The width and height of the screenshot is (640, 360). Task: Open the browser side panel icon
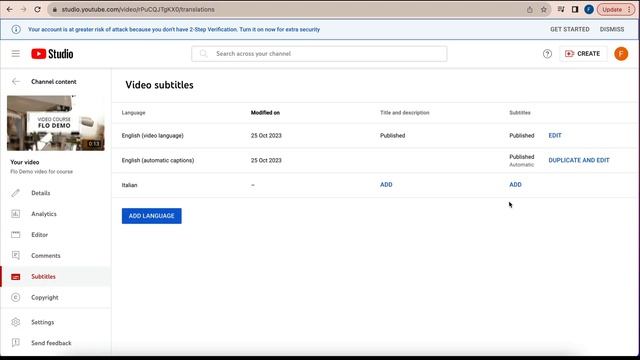point(575,9)
